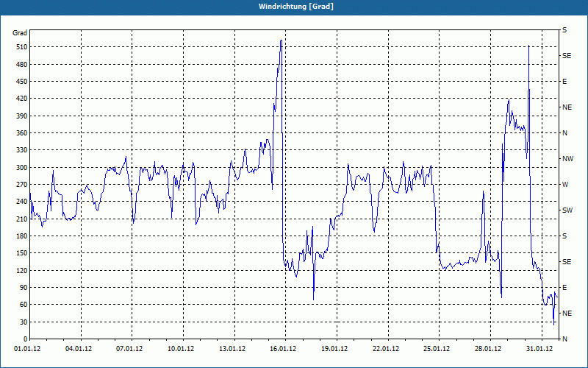
Task: Select the 450 value on the left axis
Action: [x=22, y=82]
